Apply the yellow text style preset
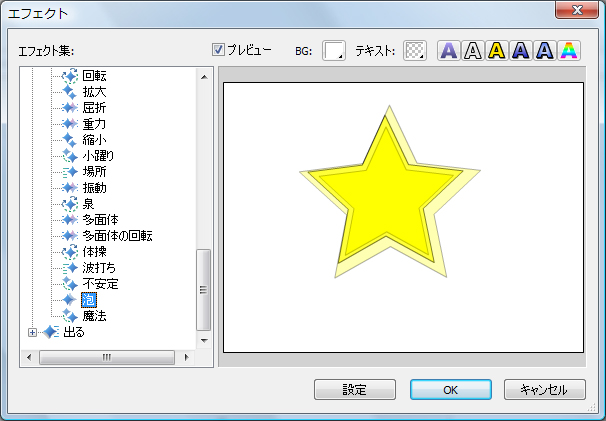The image size is (606, 421). pyautogui.click(x=497, y=51)
